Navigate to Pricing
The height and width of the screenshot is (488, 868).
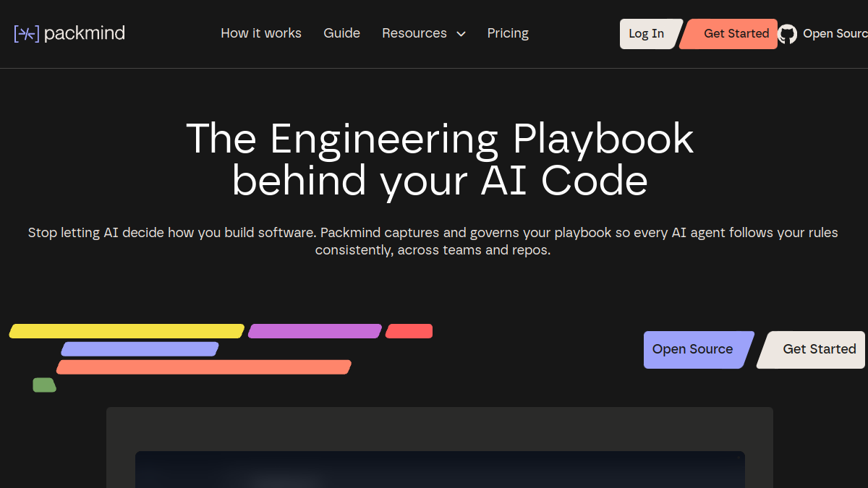point(508,33)
